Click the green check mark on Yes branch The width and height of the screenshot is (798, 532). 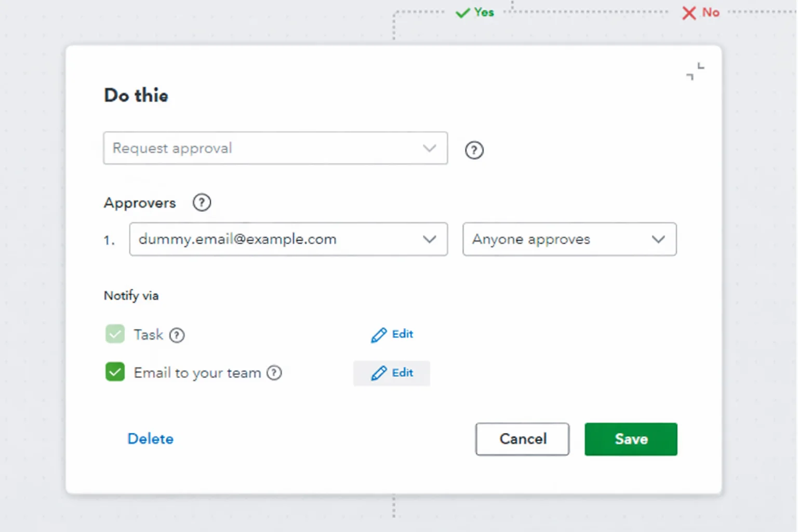[462, 12]
